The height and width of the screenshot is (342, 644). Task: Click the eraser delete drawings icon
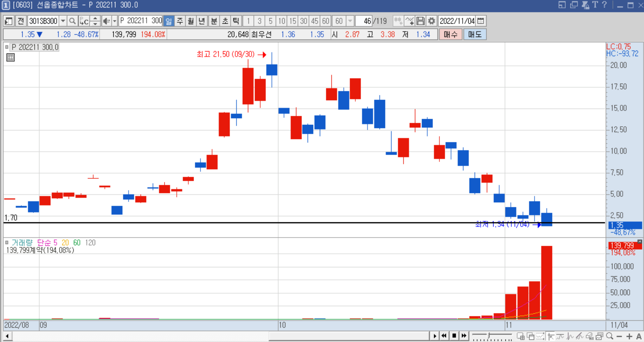coord(590,336)
